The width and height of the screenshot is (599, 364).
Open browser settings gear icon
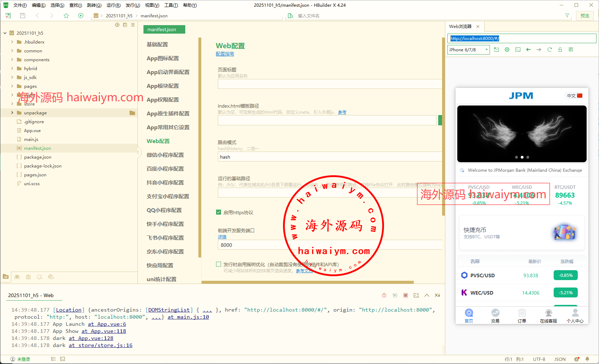coord(507,50)
